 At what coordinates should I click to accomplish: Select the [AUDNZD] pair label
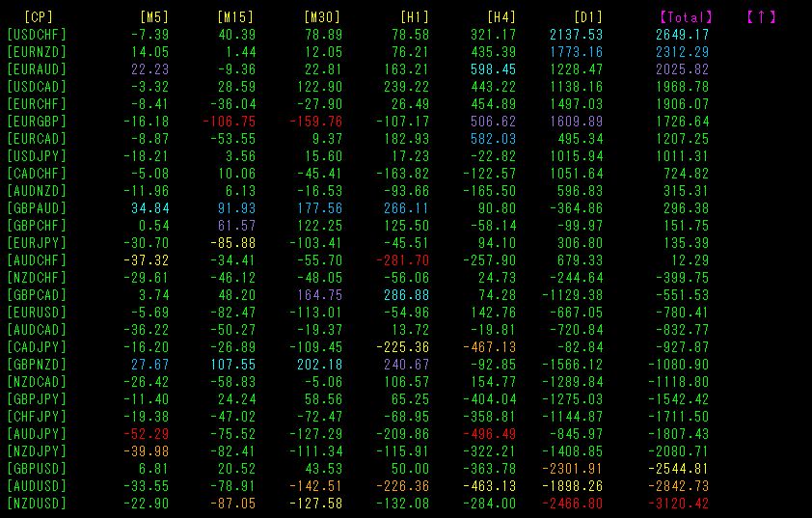(x=37, y=191)
